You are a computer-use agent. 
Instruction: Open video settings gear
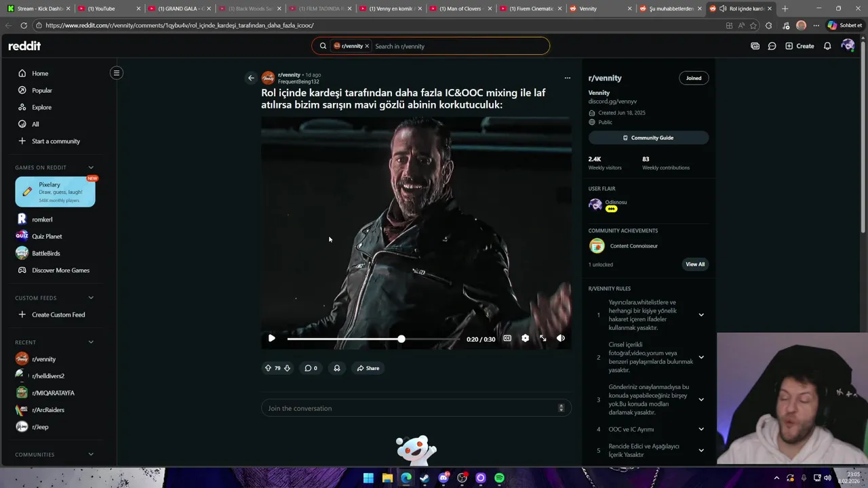click(525, 338)
